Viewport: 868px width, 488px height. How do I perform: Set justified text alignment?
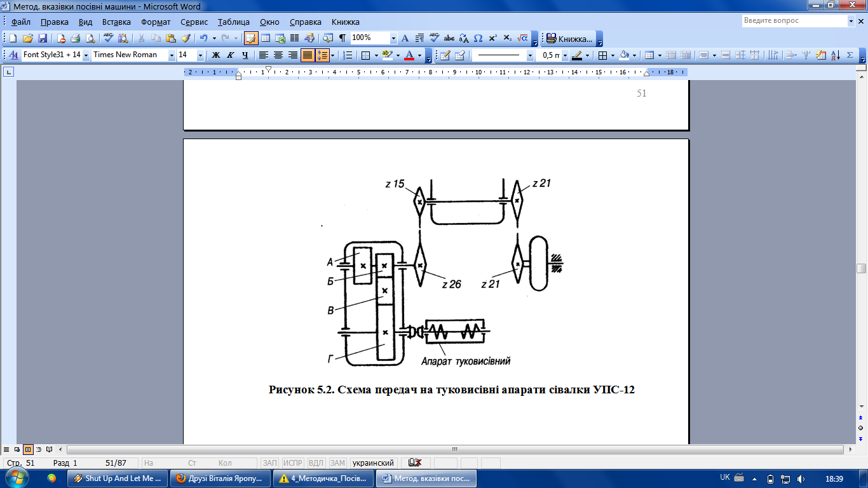308,55
